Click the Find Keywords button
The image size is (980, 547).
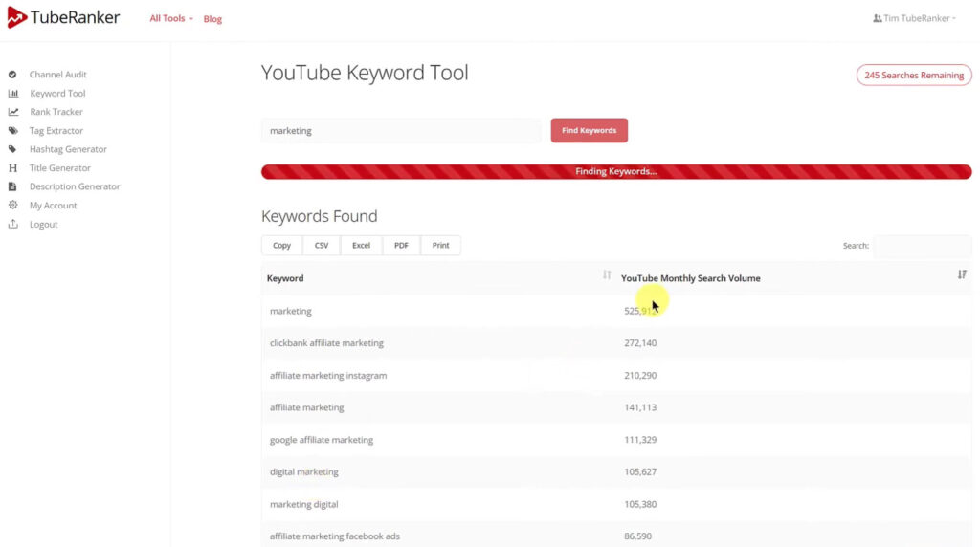point(589,130)
